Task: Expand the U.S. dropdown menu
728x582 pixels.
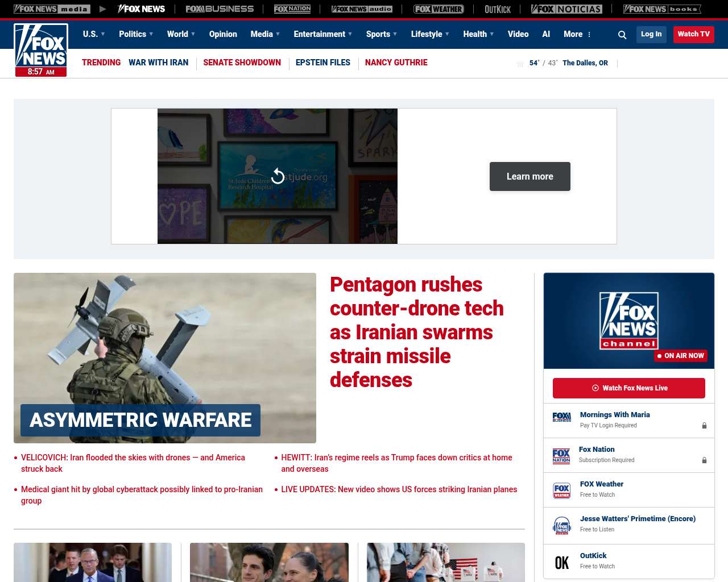Action: (x=94, y=34)
